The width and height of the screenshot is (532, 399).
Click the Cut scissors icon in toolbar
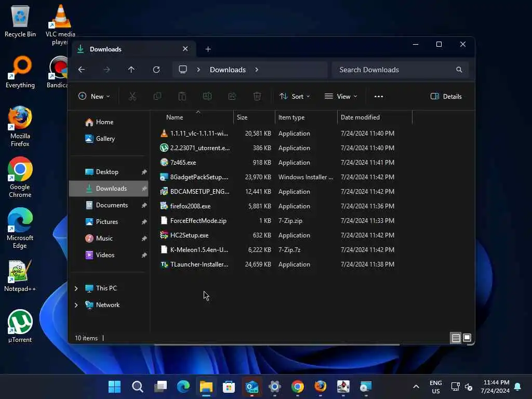click(x=132, y=96)
